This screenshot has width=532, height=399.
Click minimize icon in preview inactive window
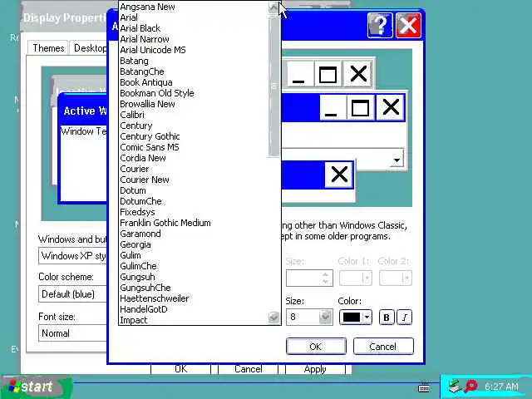tap(298, 74)
